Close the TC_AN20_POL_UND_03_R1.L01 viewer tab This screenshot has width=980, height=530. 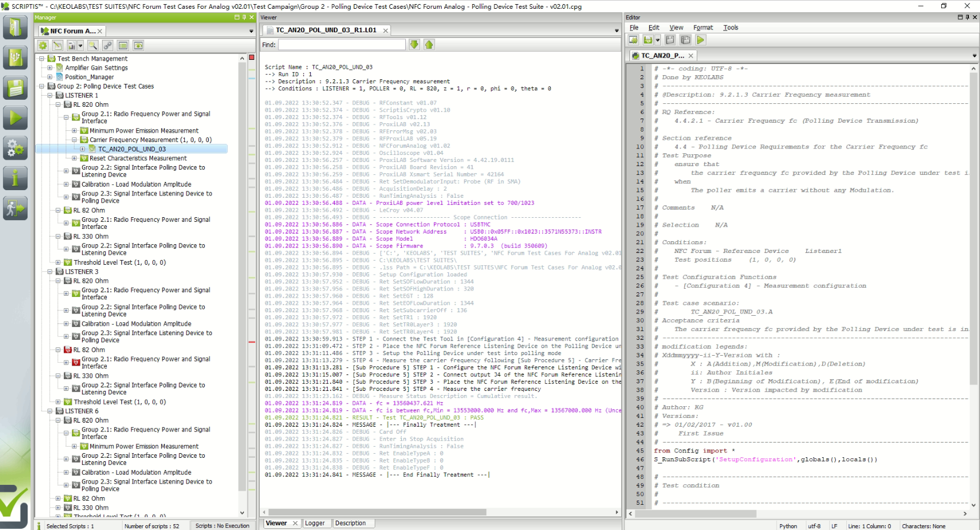pyautogui.click(x=385, y=31)
